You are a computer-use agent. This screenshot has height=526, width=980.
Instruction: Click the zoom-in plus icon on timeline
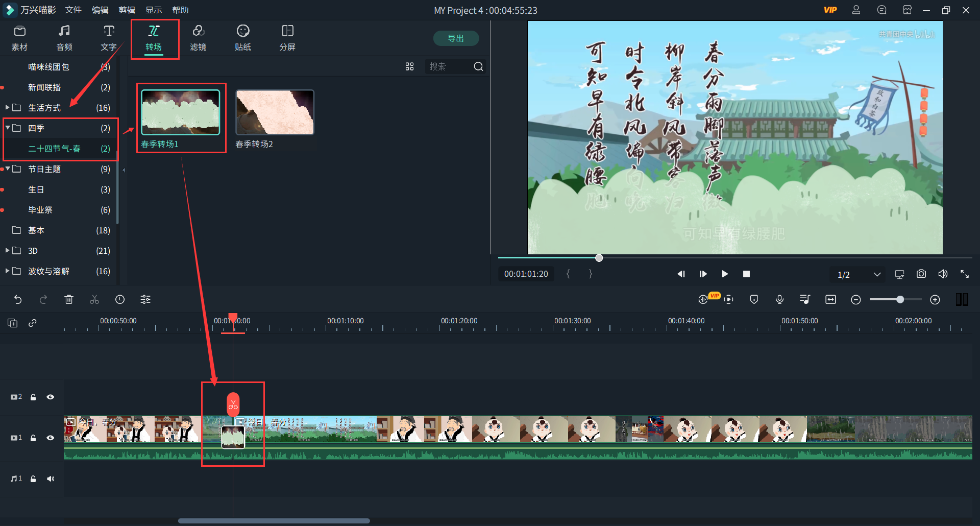(935, 300)
